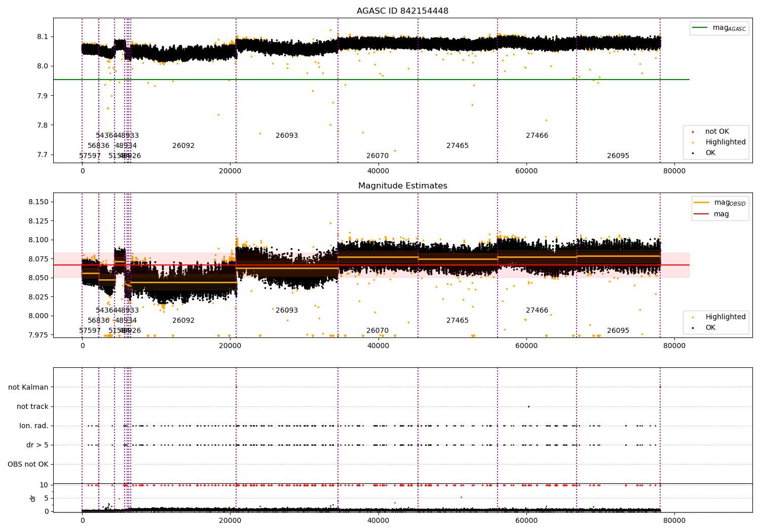
Task: Click the 'not Kalman' axis label
Action: [28, 388]
